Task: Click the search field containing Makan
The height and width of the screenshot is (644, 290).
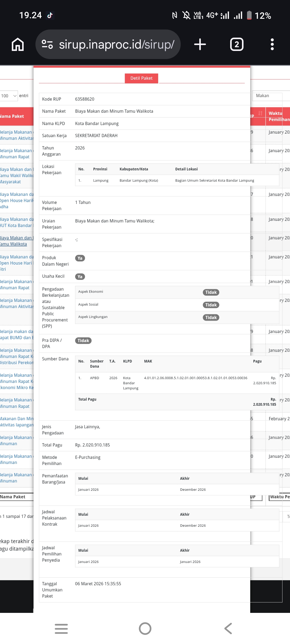Action: point(267,96)
